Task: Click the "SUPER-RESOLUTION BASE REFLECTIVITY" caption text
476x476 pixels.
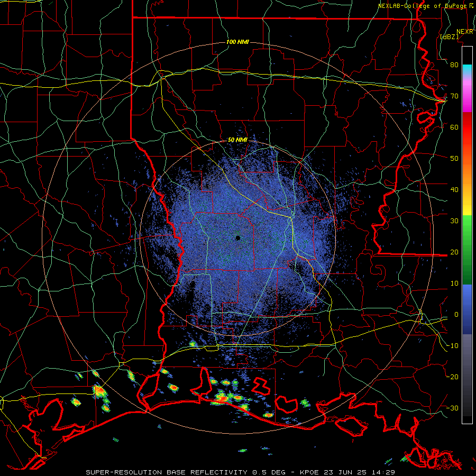Action: click(167, 472)
